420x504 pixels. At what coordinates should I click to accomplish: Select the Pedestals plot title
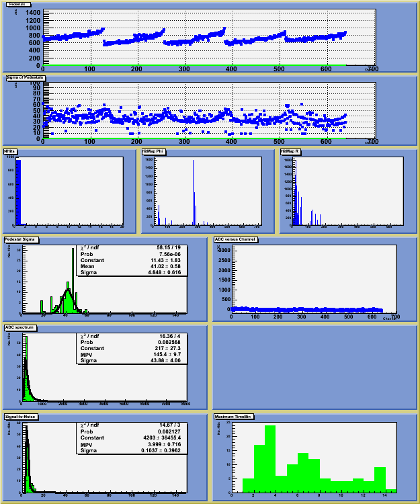click(19, 5)
